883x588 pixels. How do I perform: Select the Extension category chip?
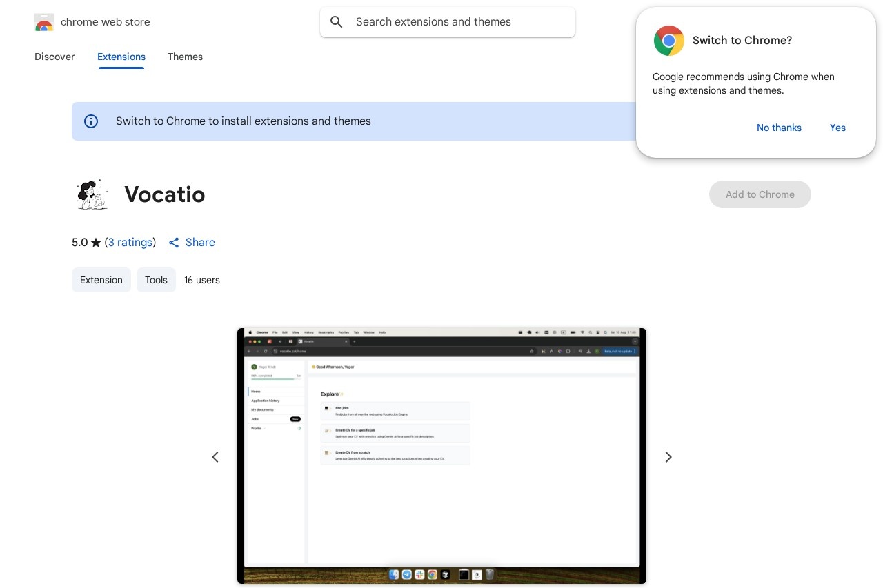click(101, 280)
